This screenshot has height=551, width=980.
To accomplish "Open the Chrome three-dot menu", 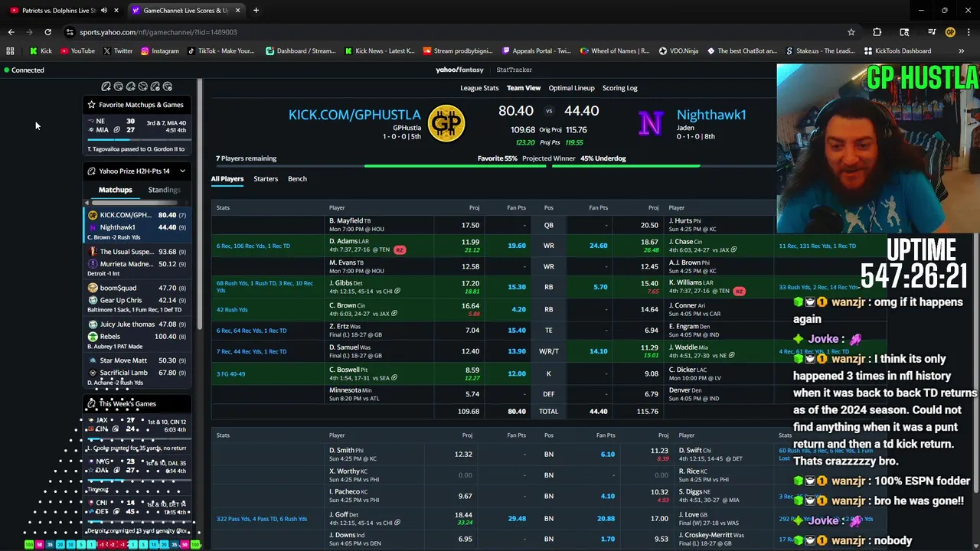I will pyautogui.click(x=969, y=32).
